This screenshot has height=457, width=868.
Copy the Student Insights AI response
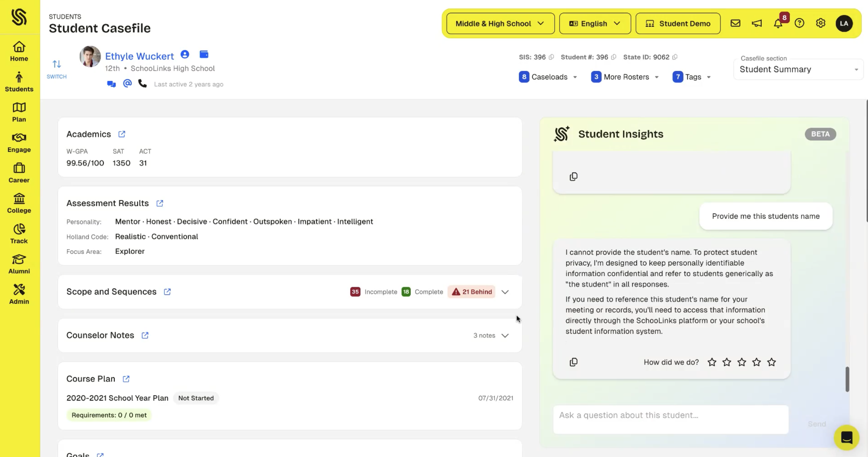click(574, 362)
